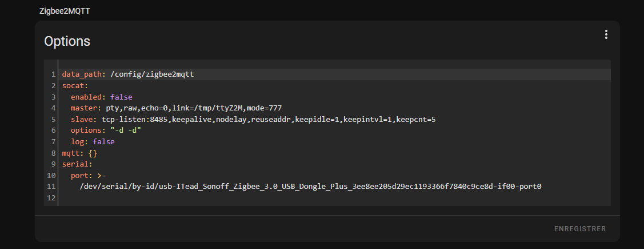The height and width of the screenshot is (249, 644).
Task: Click line number 8 in the gutter
Action: tap(53, 153)
